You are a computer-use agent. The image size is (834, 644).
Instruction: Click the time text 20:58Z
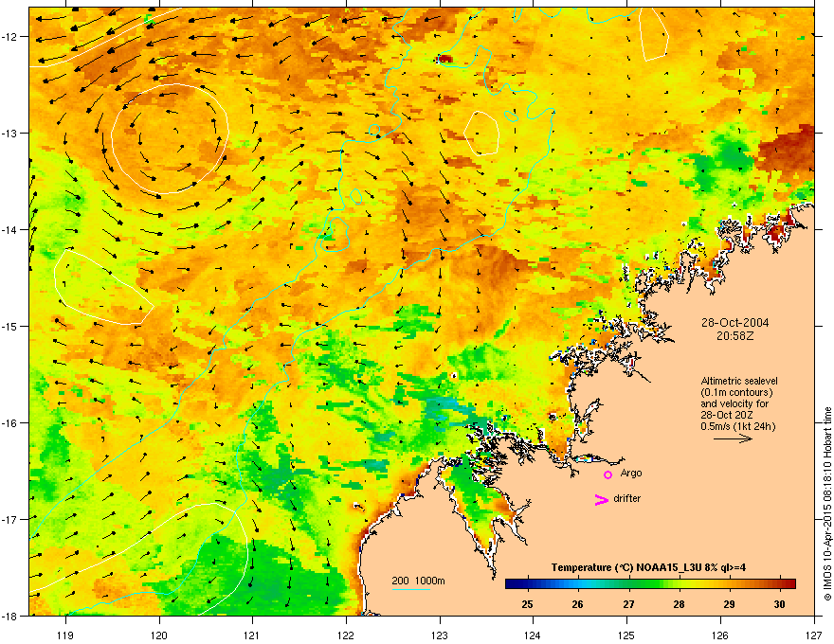tap(734, 336)
